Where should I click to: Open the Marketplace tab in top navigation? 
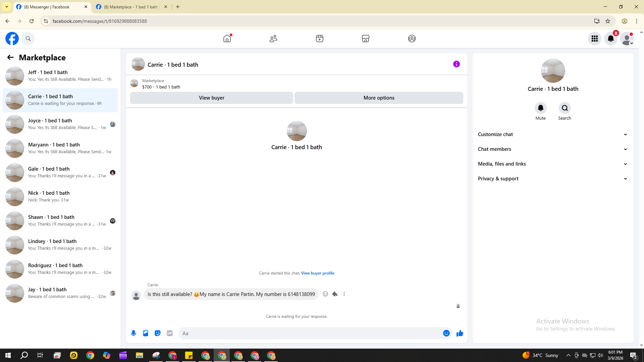click(x=366, y=39)
